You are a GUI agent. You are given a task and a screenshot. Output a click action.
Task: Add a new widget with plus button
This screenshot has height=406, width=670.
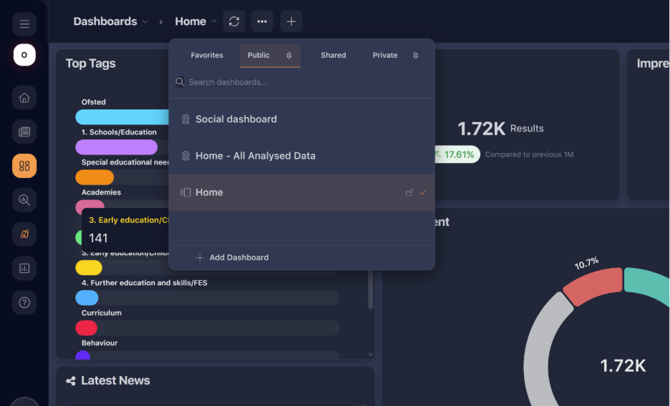point(291,21)
